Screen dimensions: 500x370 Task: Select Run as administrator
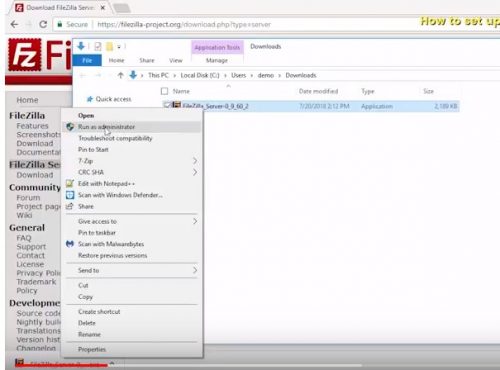pos(106,127)
